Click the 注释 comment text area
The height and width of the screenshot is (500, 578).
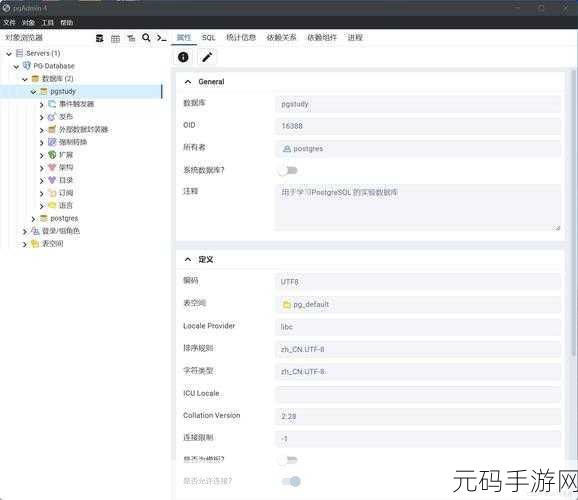tap(418, 208)
